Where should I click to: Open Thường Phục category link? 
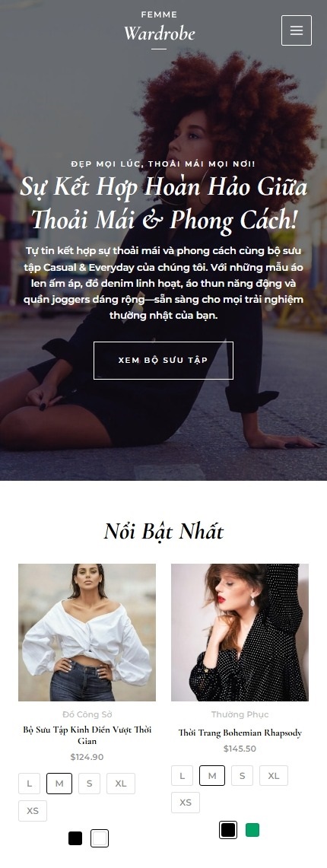[240, 714]
